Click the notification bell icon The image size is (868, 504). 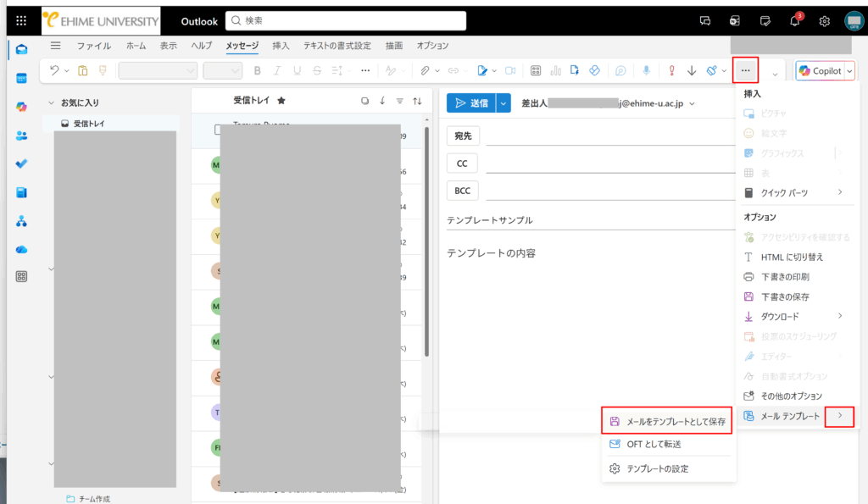tap(795, 21)
